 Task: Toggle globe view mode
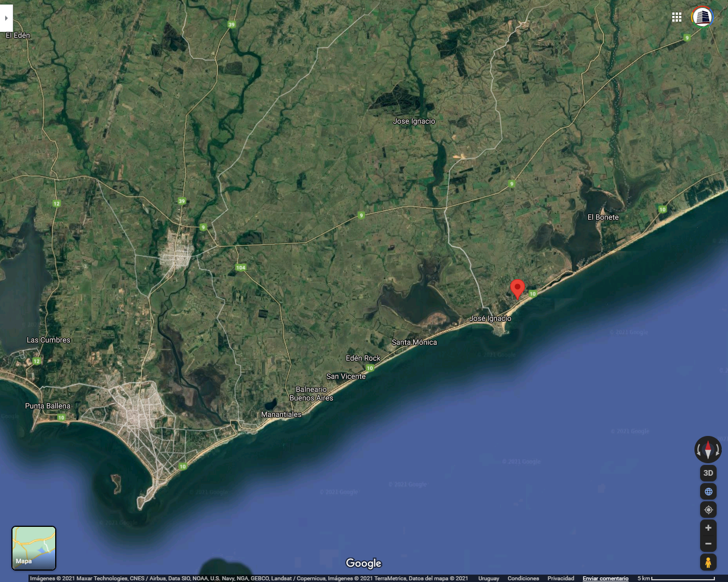click(x=708, y=492)
